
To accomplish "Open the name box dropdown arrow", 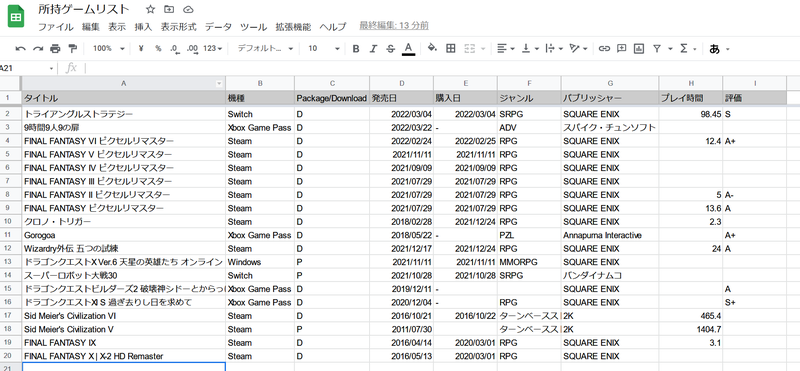I will 52,68.
